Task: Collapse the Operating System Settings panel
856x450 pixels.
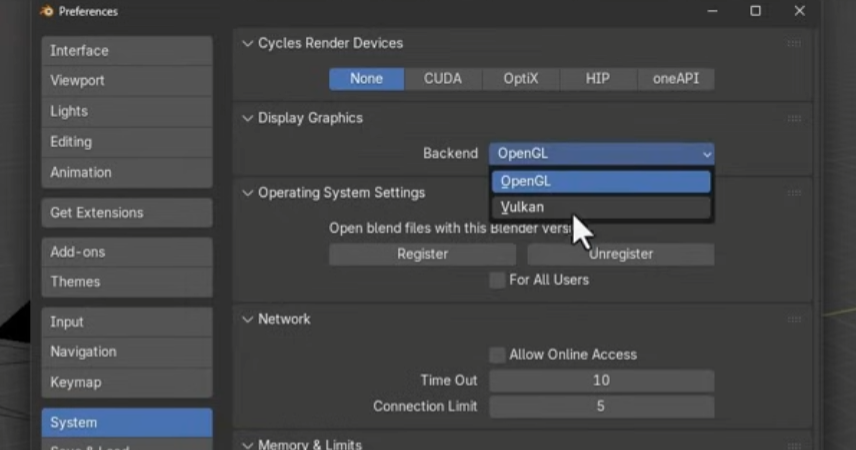Action: click(x=248, y=193)
